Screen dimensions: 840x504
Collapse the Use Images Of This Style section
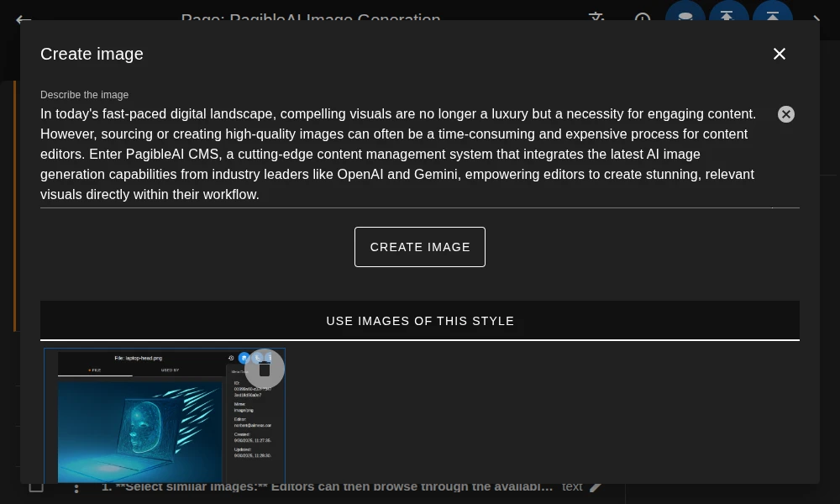[420, 321]
